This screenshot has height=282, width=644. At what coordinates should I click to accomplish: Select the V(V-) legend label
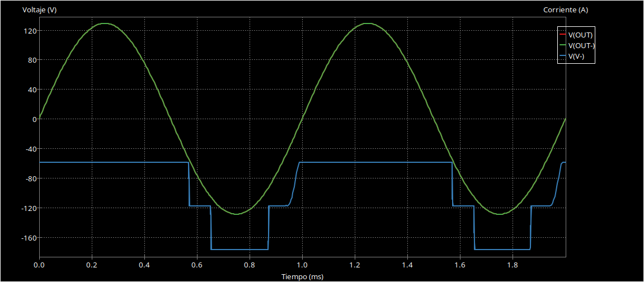point(576,57)
